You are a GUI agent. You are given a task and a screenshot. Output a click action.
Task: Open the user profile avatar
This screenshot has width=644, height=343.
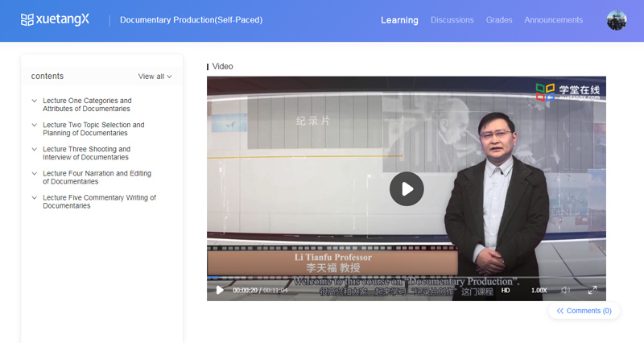click(x=617, y=20)
